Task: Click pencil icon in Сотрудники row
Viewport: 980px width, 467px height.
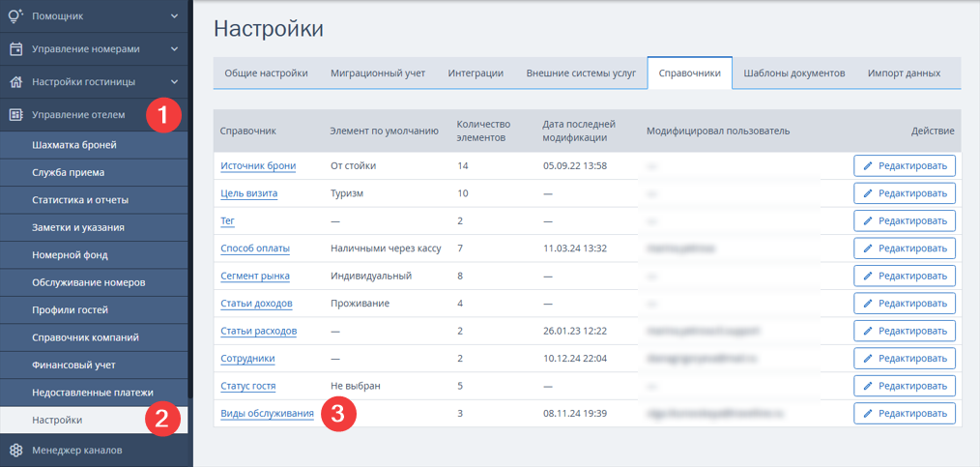Action: tap(868, 359)
